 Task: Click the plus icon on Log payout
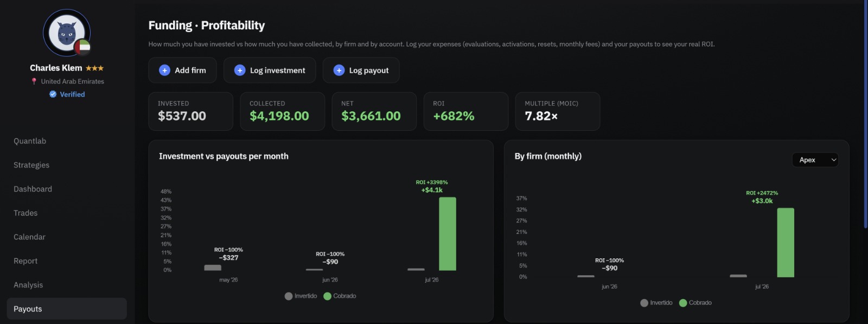(x=339, y=71)
